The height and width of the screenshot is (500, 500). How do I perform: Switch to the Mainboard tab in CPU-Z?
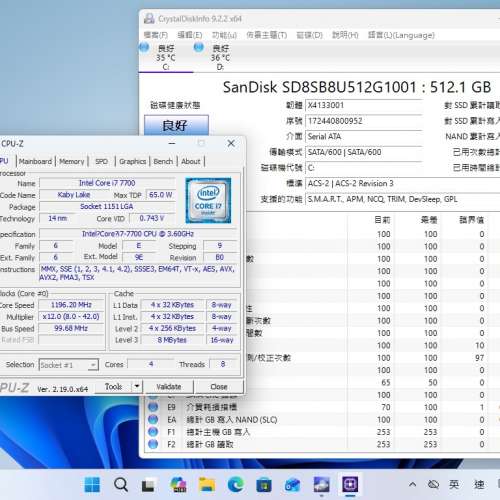(x=35, y=161)
